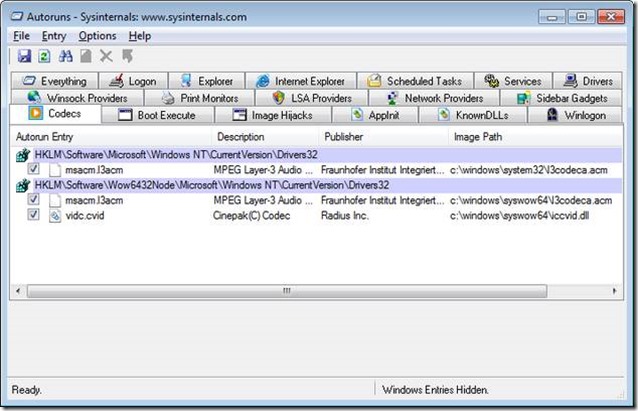This screenshot has height=411, width=638.
Task: Select 'Cinepak(C) Codec' description cell
Action: coord(251,216)
